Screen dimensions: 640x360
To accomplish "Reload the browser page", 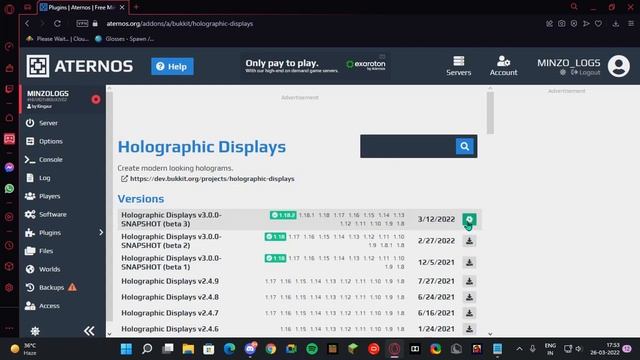I will (58, 24).
